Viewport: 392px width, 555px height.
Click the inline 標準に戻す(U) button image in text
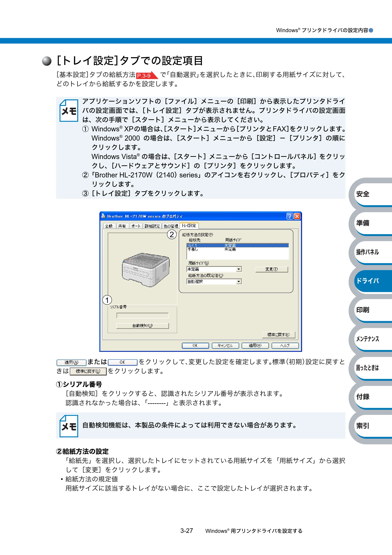point(88,371)
